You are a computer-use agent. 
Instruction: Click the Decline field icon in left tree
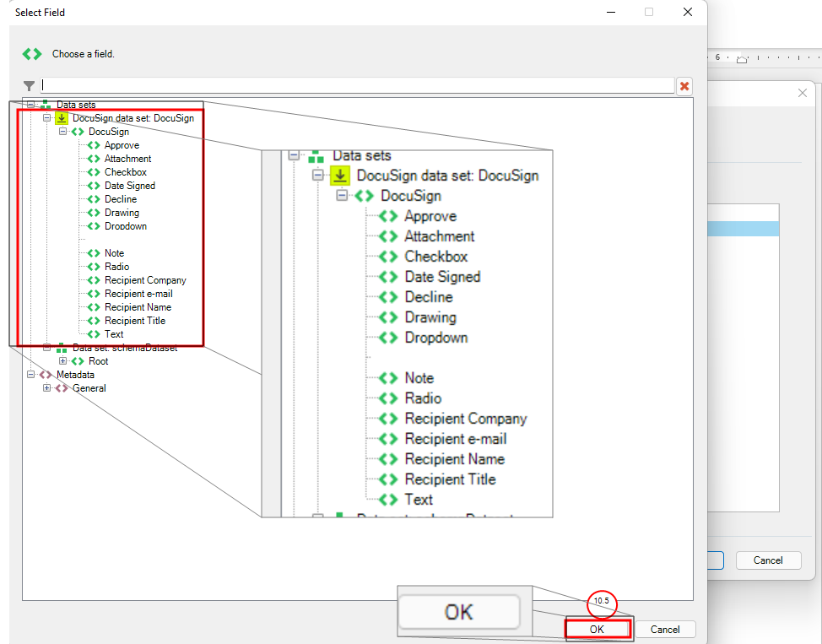point(94,199)
